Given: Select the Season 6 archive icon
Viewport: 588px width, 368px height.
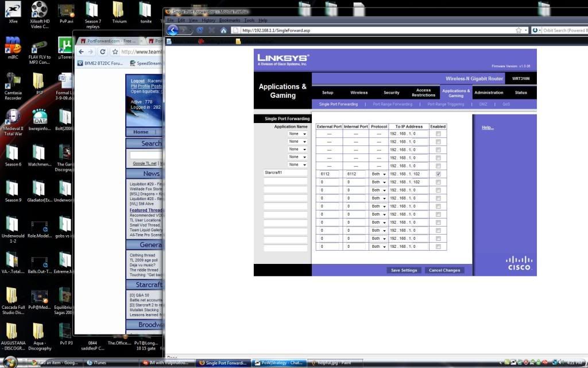Looking at the screenshot, I should 13,155.
